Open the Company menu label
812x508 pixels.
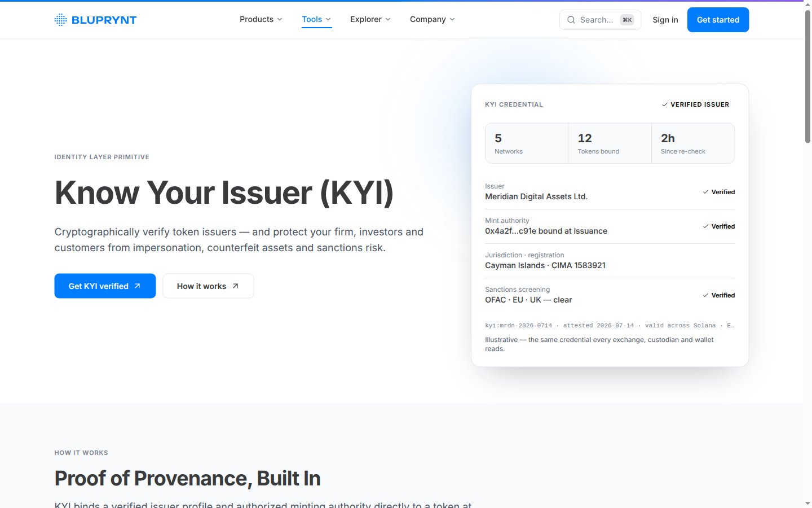click(428, 19)
